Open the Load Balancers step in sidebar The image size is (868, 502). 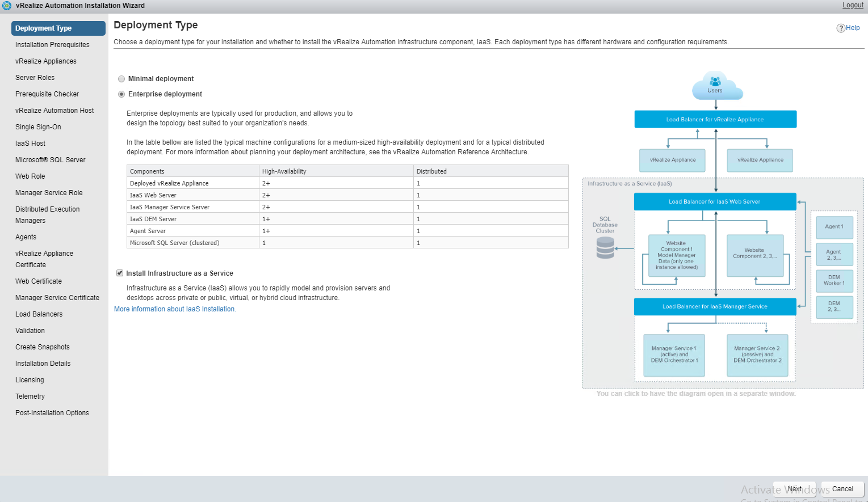pyautogui.click(x=39, y=314)
